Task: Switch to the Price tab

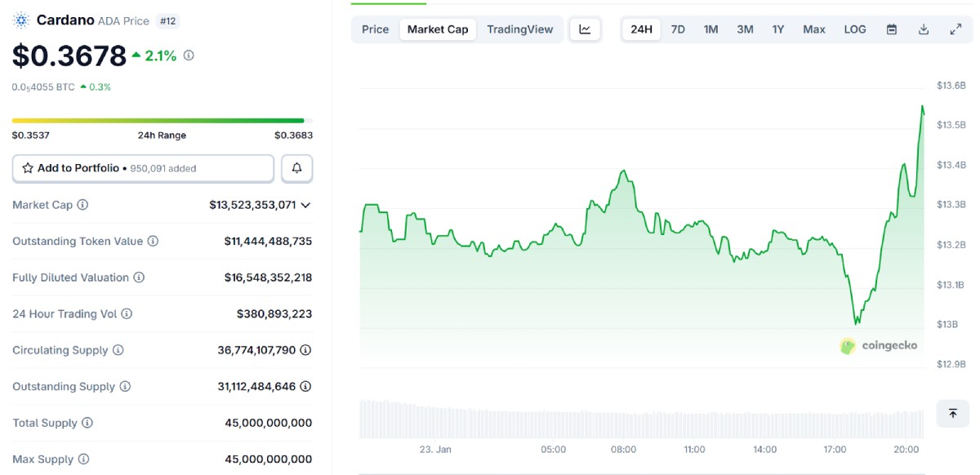Action: [x=376, y=29]
